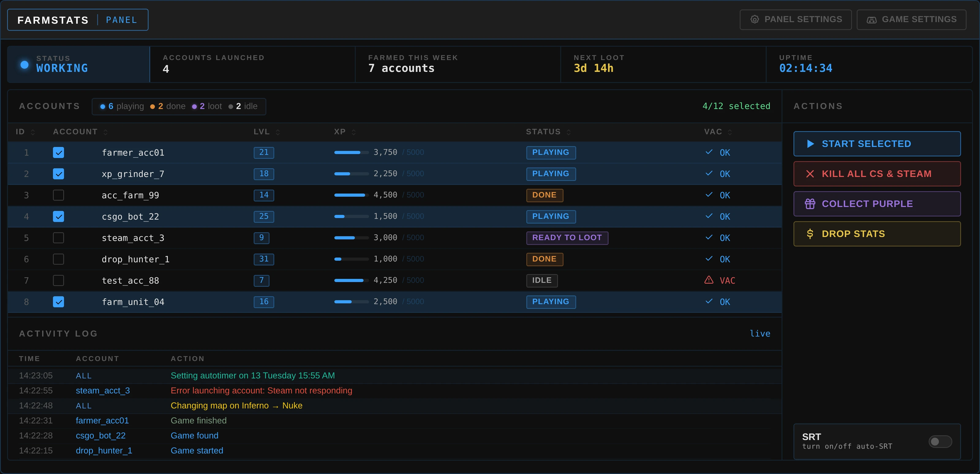Filter by the 6 playing chip

point(122,107)
